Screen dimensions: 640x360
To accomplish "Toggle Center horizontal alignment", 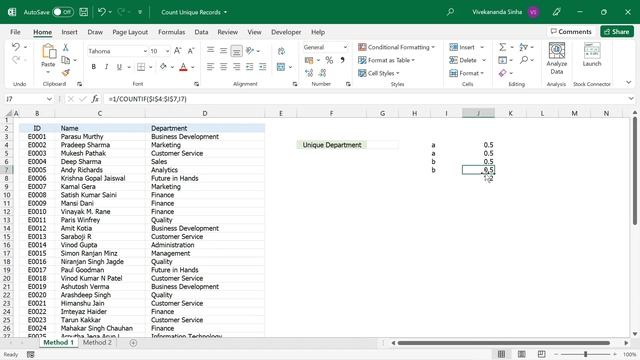I will click(x=223, y=67).
